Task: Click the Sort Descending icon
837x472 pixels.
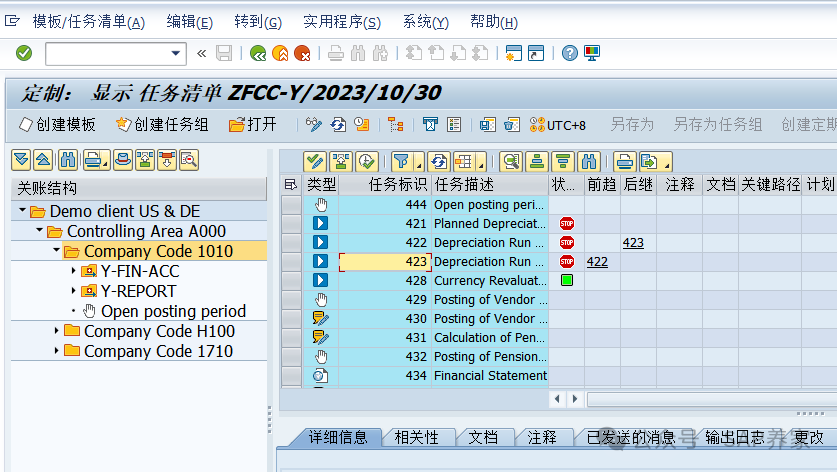Action: [x=563, y=161]
